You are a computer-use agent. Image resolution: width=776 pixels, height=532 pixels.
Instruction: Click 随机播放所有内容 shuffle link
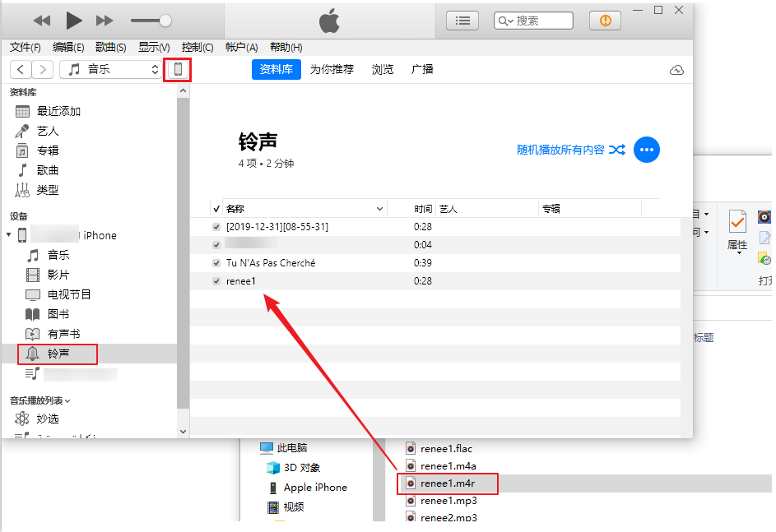pos(570,150)
